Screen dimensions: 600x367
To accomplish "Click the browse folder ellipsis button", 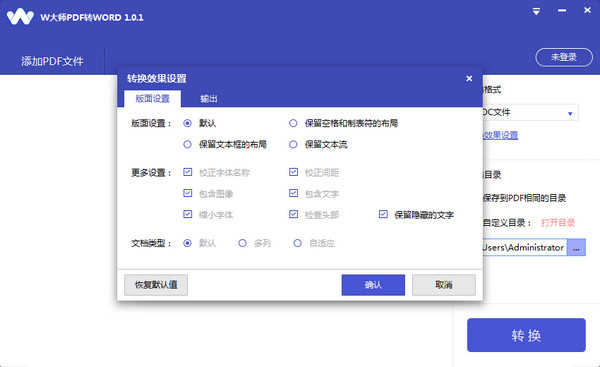I will 576,248.
